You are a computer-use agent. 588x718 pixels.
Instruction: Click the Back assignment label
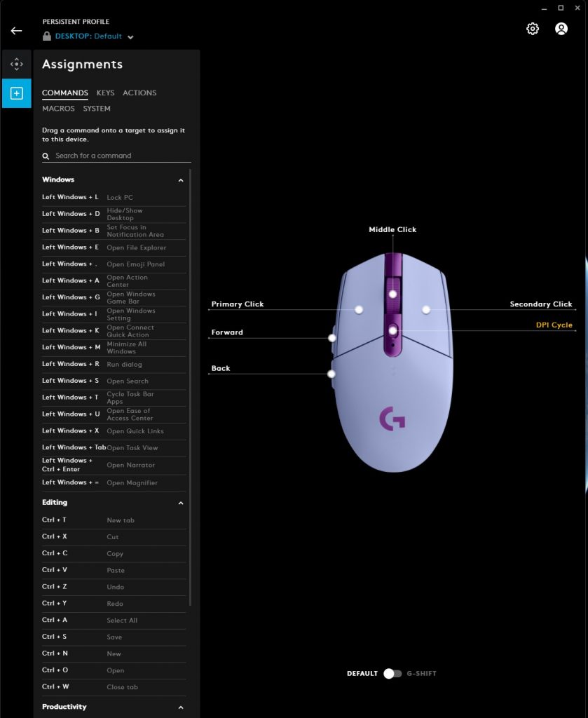coord(221,368)
